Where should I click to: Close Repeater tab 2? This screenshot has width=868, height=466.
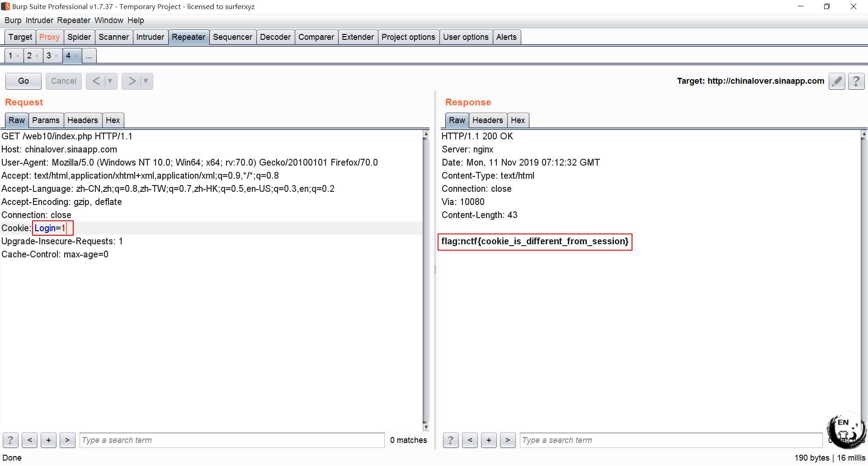click(37, 56)
